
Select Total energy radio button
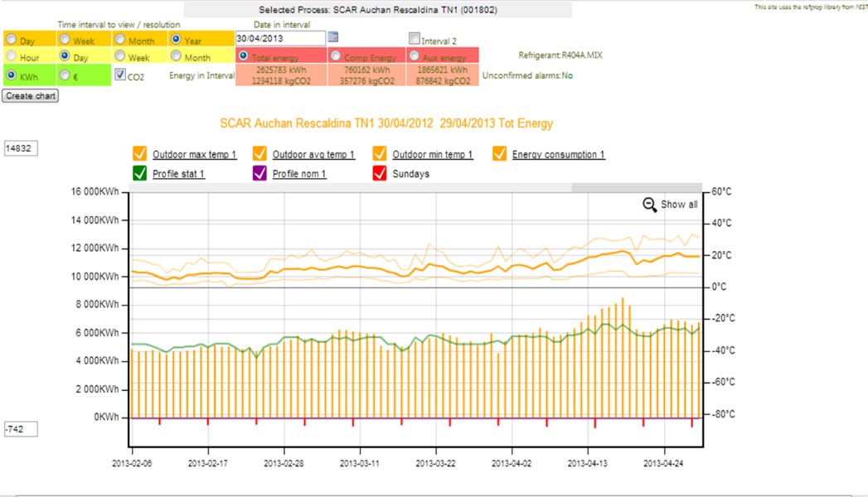coord(243,55)
